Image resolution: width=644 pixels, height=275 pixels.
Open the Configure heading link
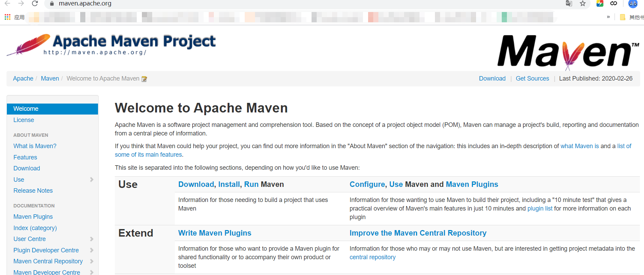pos(367,184)
